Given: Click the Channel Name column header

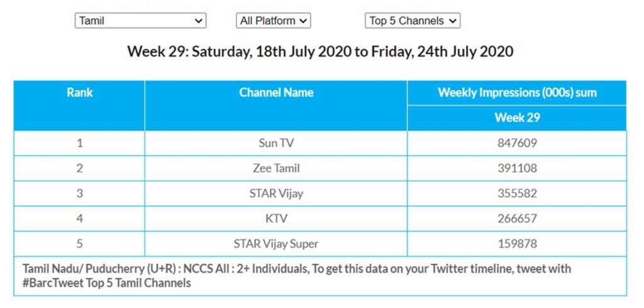Looking at the screenshot, I should click(276, 93).
